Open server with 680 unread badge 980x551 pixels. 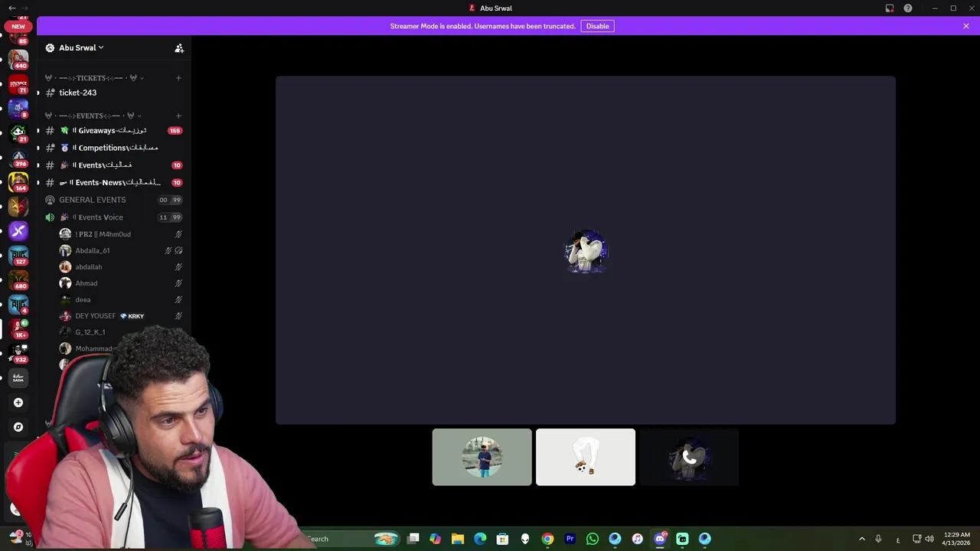pyautogui.click(x=18, y=279)
